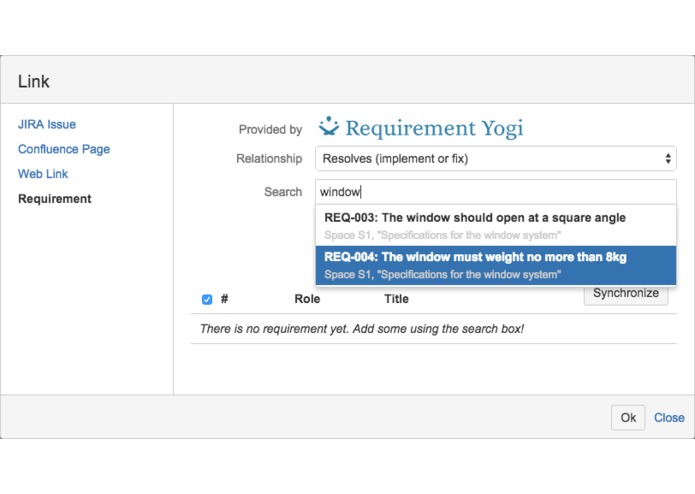The width and height of the screenshot is (695, 494).
Task: Select the Requirement tab
Action: click(x=55, y=199)
